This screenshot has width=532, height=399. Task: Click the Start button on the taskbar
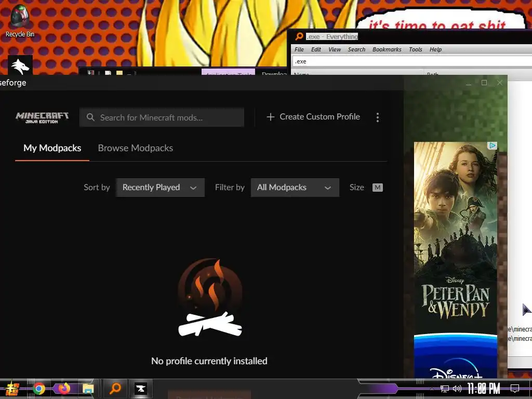point(11,389)
